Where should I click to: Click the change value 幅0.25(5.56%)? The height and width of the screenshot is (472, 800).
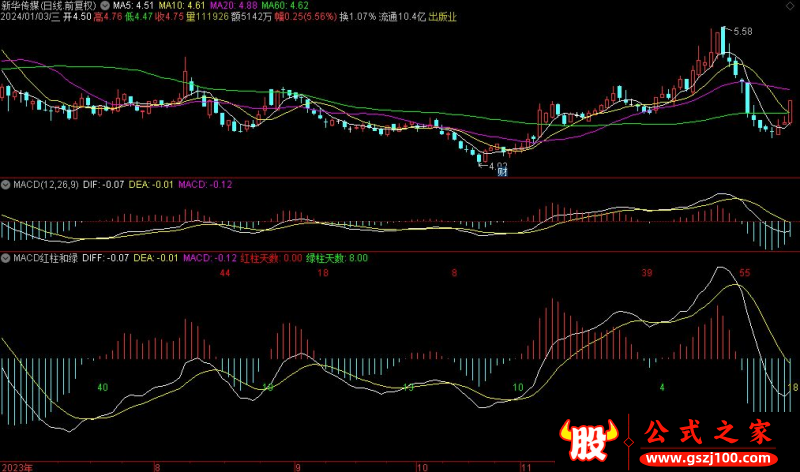tap(306, 17)
